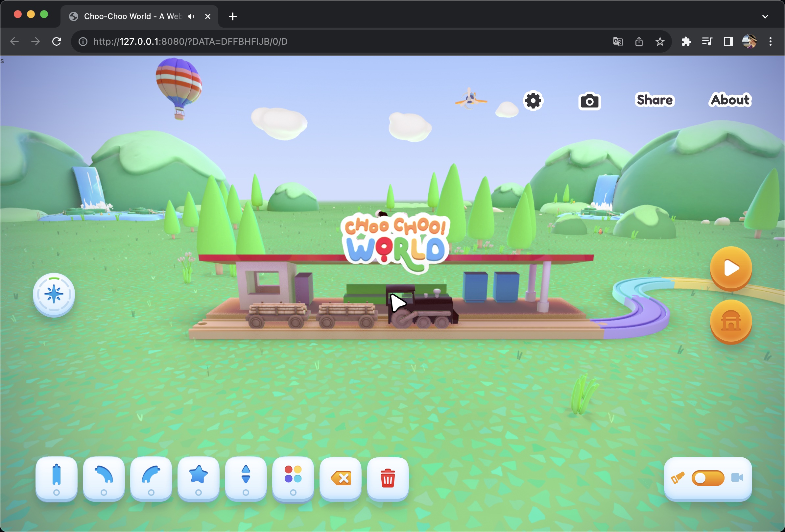
Task: Select the up-down elevation tool
Action: [246, 478]
